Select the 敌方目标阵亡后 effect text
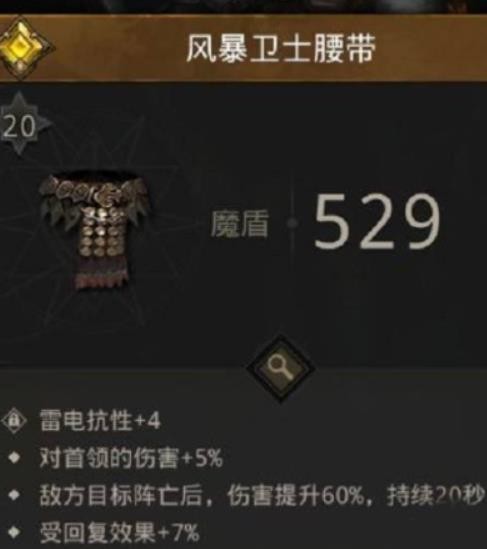 (121, 495)
